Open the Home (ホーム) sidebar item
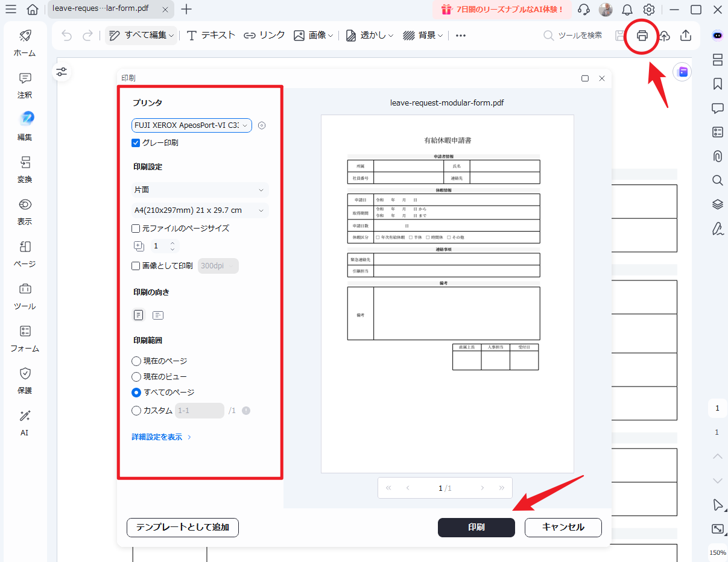 [x=25, y=43]
